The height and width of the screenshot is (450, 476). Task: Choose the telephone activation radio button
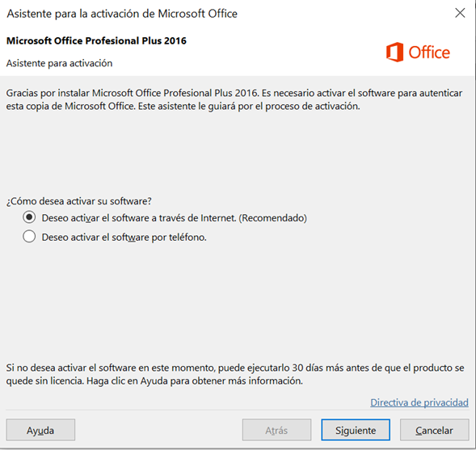29,237
